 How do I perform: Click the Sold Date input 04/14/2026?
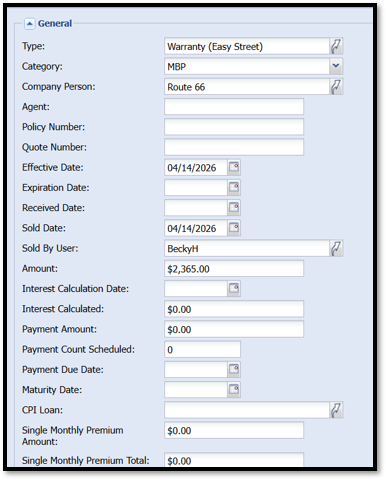tap(196, 228)
